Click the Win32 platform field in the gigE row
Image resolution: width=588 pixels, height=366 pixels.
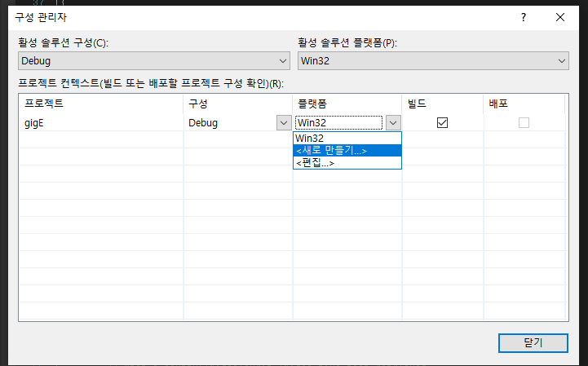click(339, 122)
